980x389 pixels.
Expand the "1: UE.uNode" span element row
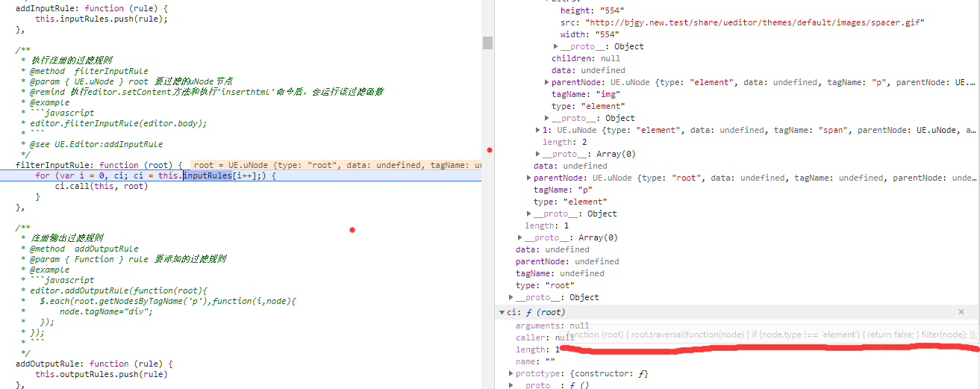tap(538, 130)
